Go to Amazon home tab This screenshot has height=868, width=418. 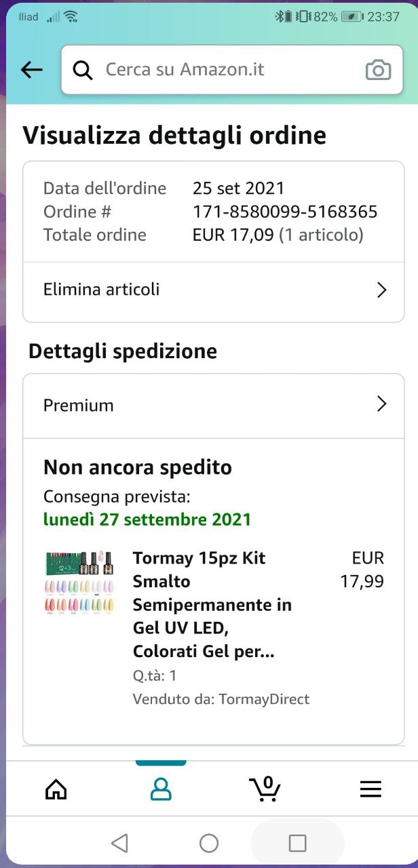pyautogui.click(x=56, y=789)
